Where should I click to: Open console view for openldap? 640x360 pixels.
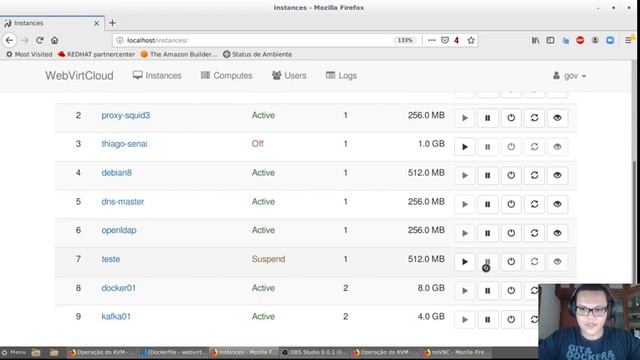(x=557, y=233)
